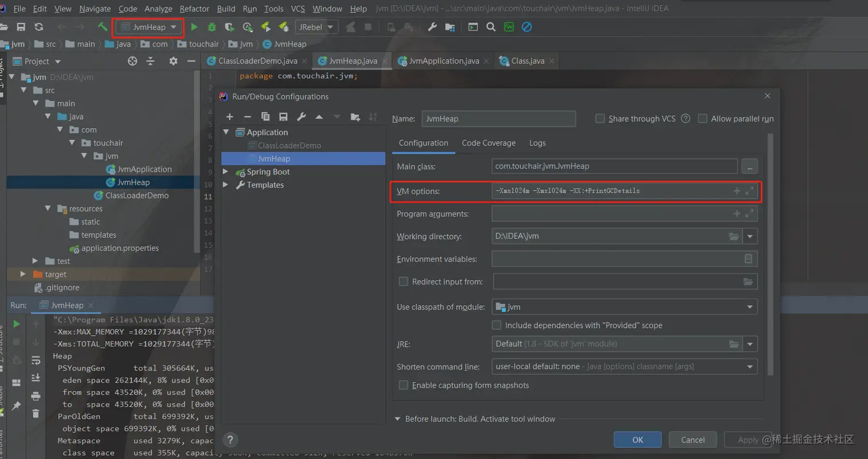Open the ClassLoaderDemo.java editor tab
Viewport: 868px width, 459px height.
point(258,61)
